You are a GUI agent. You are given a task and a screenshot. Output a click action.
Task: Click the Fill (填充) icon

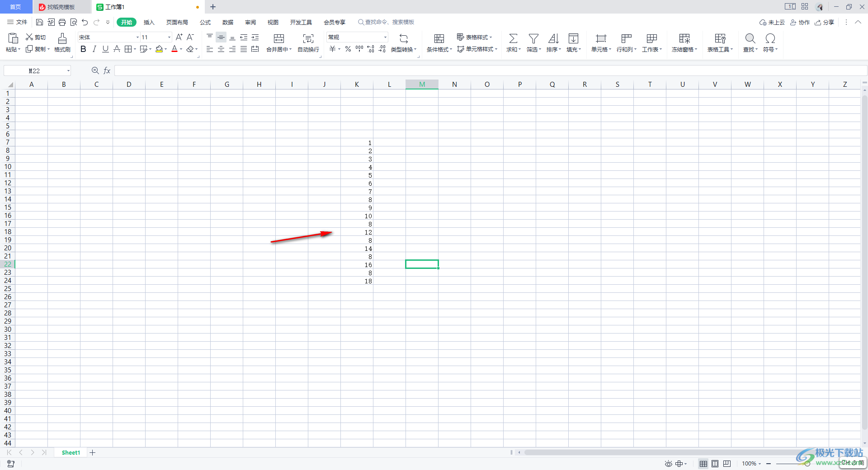pos(573,38)
